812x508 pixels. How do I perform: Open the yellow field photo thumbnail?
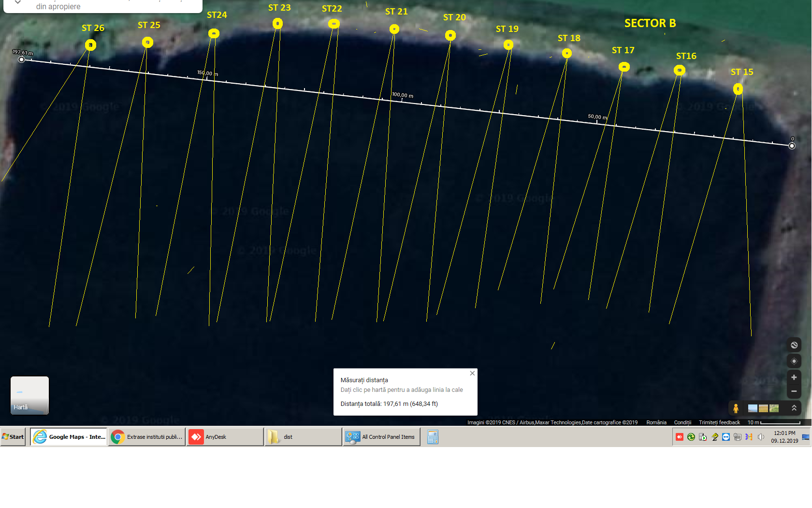click(763, 408)
